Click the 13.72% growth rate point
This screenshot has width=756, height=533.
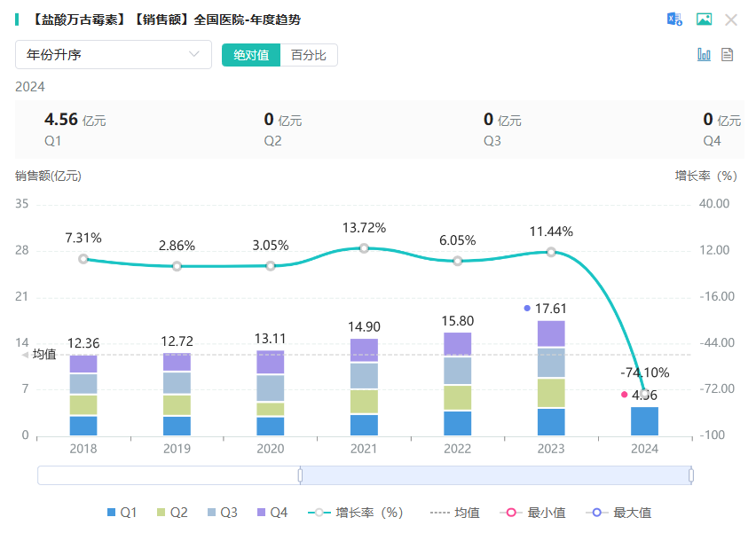(x=364, y=248)
